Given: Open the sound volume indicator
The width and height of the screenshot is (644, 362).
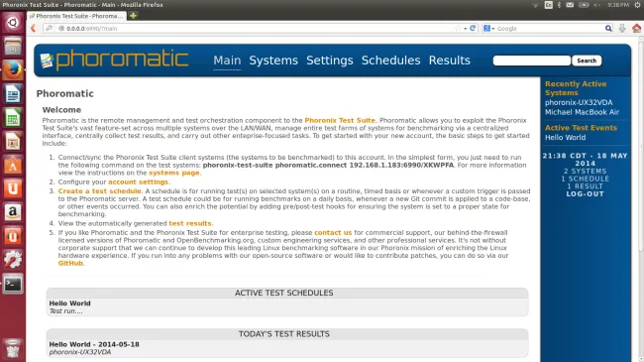Looking at the screenshot, I should pyautogui.click(x=596, y=5).
